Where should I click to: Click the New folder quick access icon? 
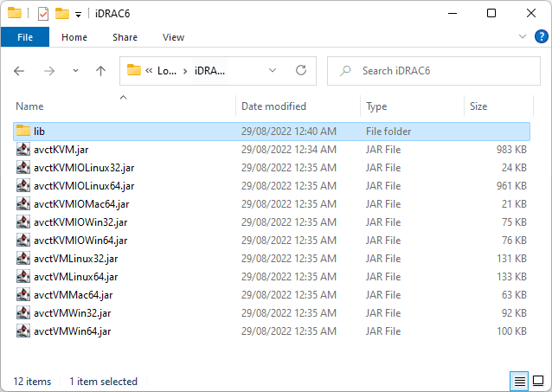coord(61,14)
